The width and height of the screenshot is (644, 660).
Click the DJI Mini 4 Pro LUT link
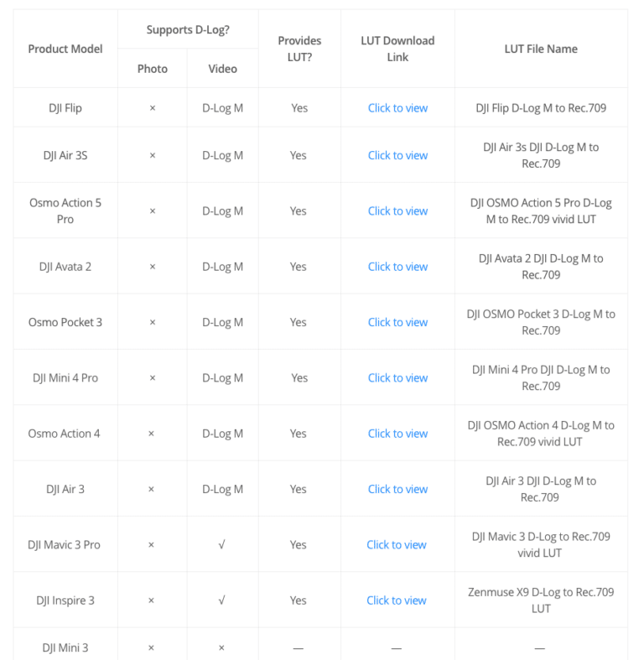coord(397,378)
